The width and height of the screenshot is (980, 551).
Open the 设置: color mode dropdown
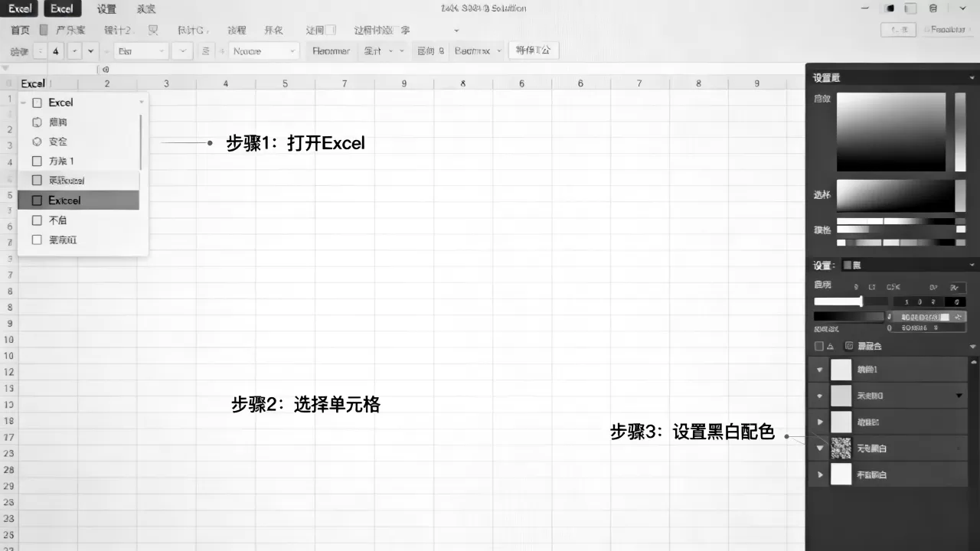click(909, 265)
